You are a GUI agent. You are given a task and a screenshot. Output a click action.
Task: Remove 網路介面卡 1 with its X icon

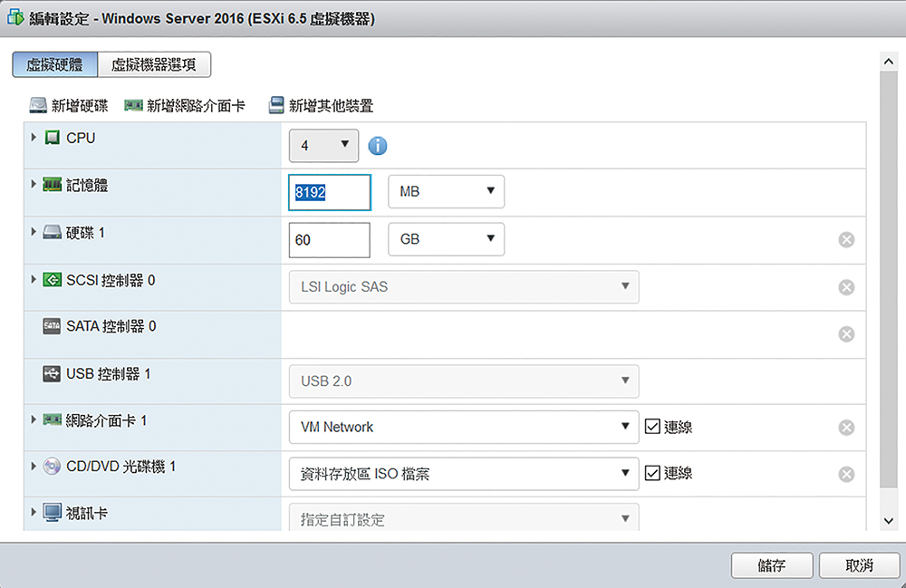pos(846,428)
